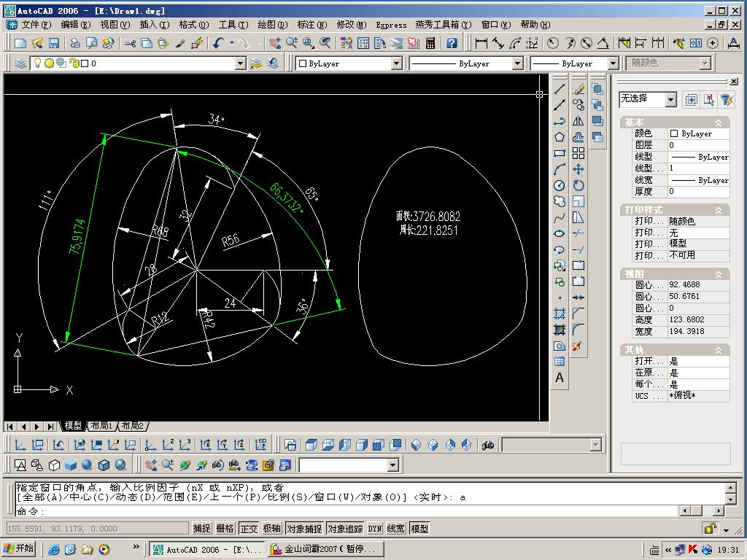The height and width of the screenshot is (560, 747).
Task: Open the calculator icon in toolbar
Action: 430,43
